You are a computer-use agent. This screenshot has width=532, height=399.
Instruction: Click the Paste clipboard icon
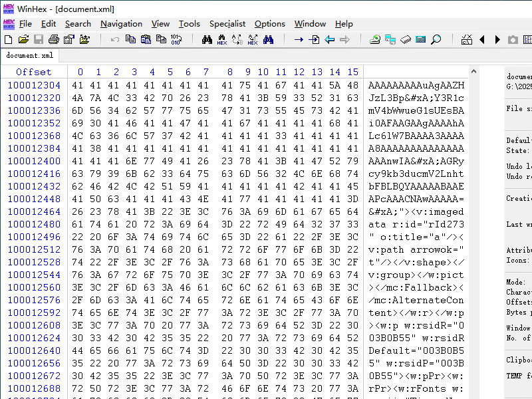point(146,40)
